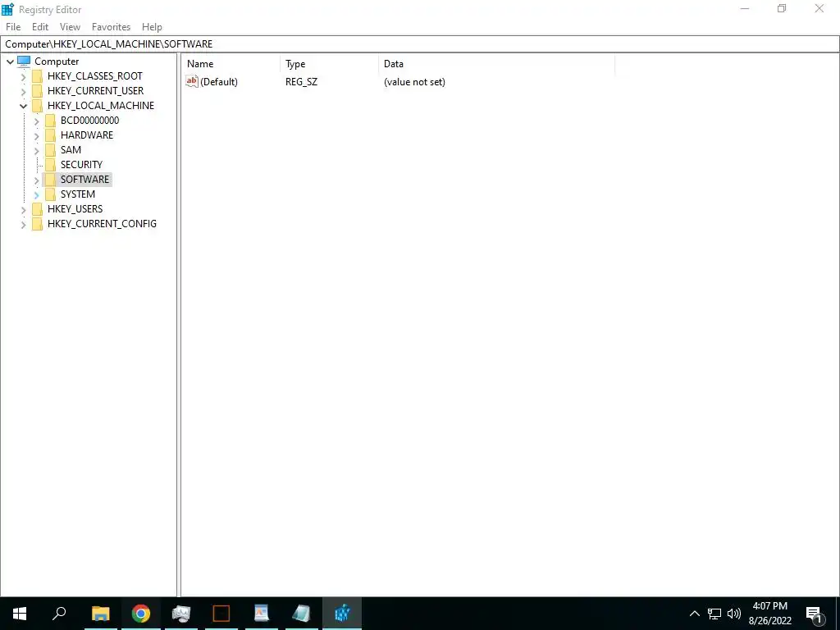Expand the BCD00000000 key chevron

[x=36, y=121]
